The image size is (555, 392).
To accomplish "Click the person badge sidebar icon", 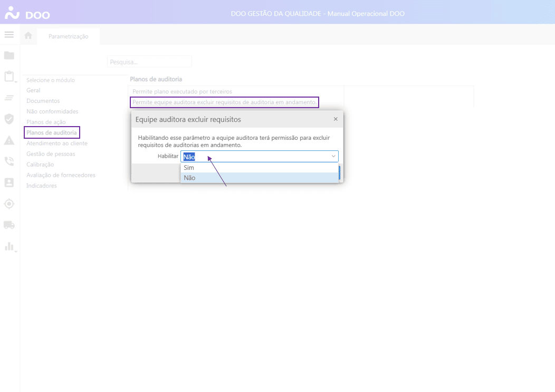I will tap(9, 182).
